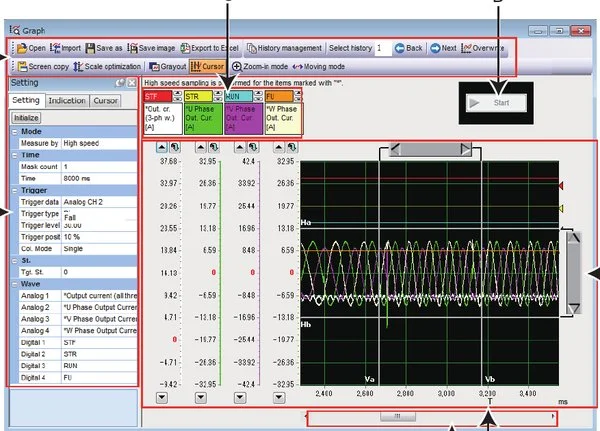Screen dimensions: 600x431
Task: Click the Save image button
Action: pos(152,48)
